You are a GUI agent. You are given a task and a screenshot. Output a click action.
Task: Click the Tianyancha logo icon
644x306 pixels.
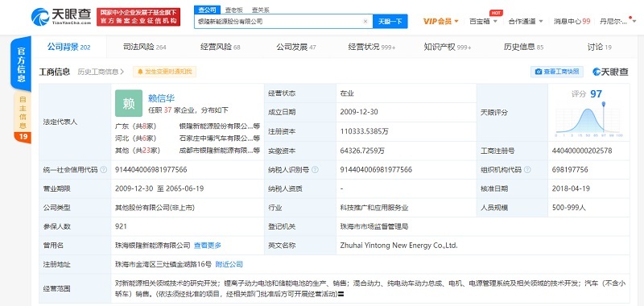pos(40,16)
